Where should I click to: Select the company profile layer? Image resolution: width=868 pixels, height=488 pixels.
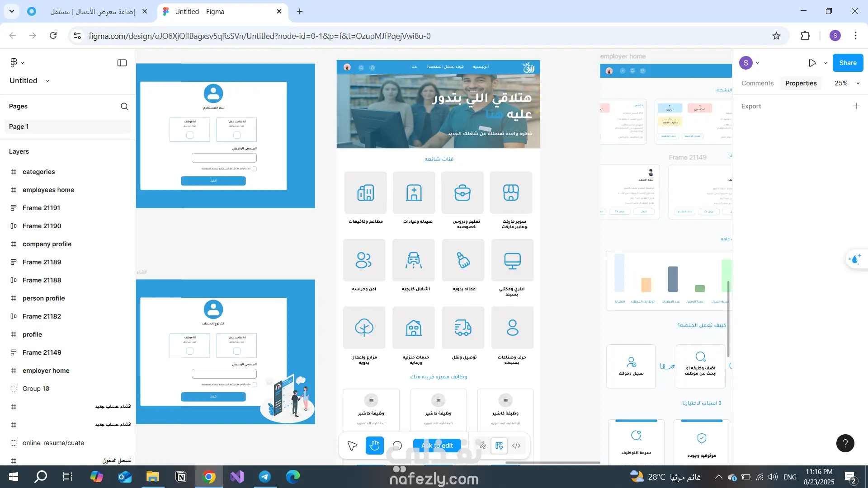tap(47, 244)
